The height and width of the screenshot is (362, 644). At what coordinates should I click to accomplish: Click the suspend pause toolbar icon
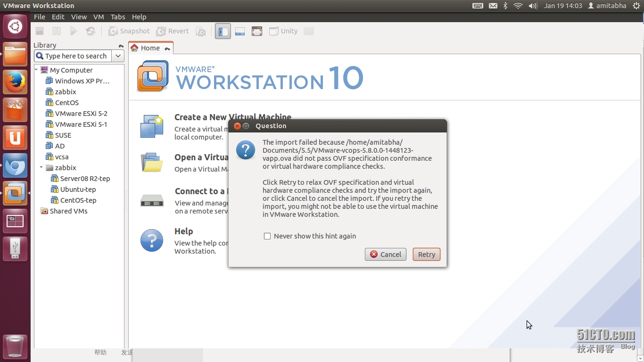coord(57,31)
